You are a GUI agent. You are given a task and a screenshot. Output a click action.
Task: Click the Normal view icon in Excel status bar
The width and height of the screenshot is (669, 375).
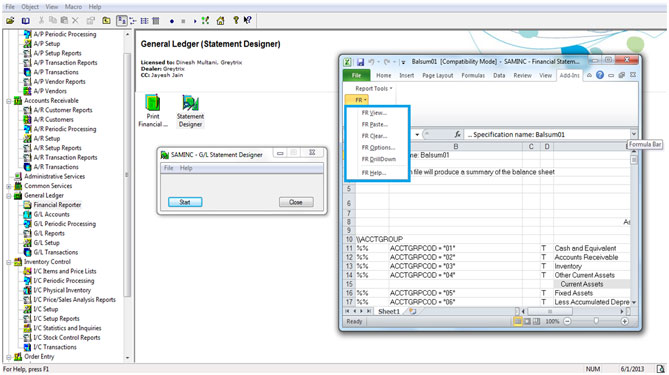coord(518,321)
